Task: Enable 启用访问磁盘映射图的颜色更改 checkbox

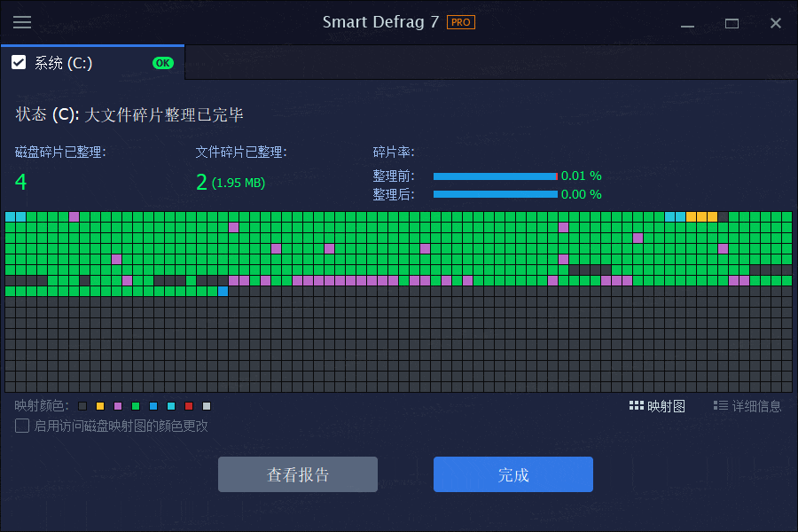Action: 22,426
